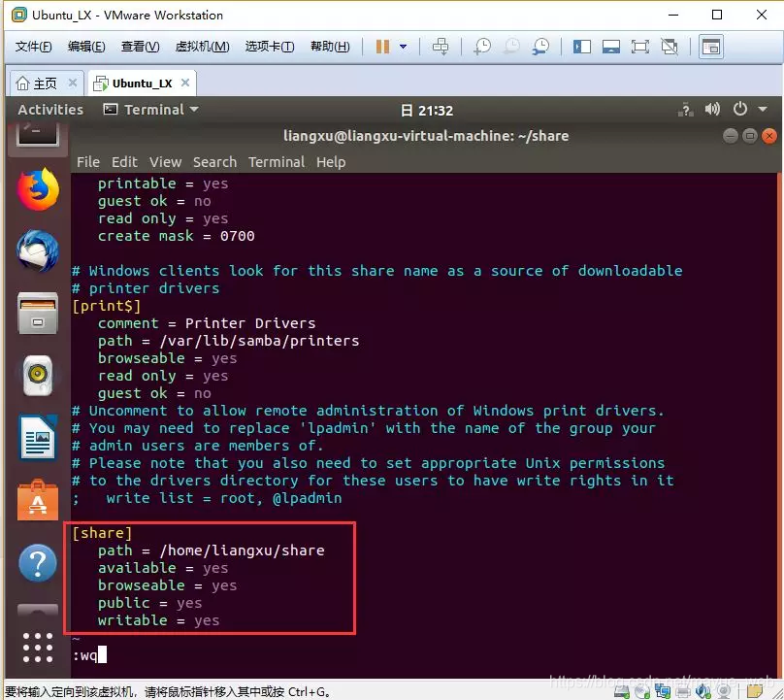The height and width of the screenshot is (700, 784).
Task: Click the 'create mask = 0700' line
Action: pos(176,236)
